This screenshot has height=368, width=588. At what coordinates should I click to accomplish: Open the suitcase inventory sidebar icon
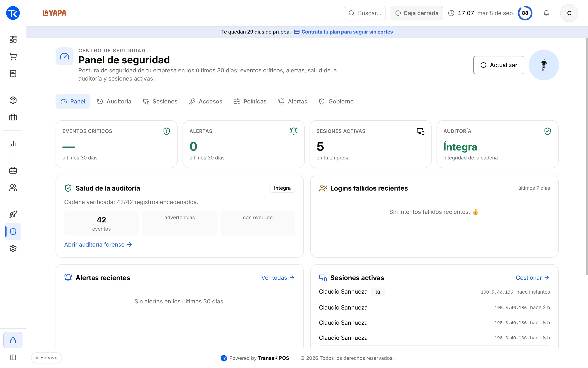point(13,117)
